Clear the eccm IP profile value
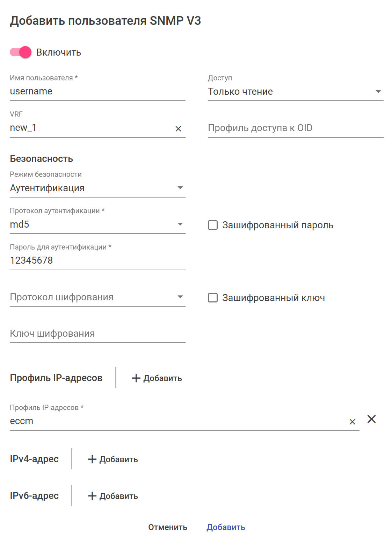 pos(352,422)
